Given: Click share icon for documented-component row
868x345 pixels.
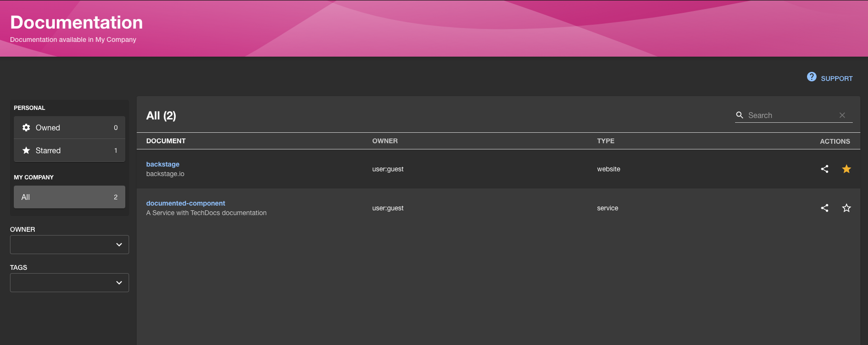Looking at the screenshot, I should pos(825,208).
